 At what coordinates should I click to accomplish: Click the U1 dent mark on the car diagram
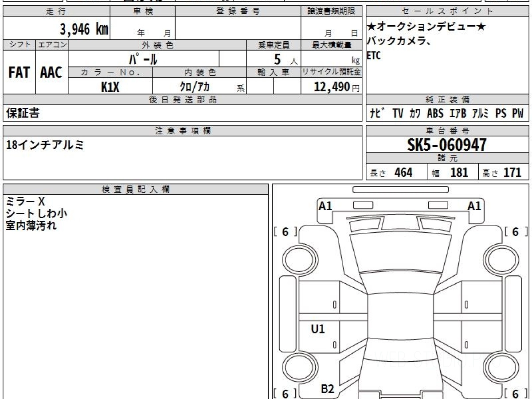tap(318, 329)
